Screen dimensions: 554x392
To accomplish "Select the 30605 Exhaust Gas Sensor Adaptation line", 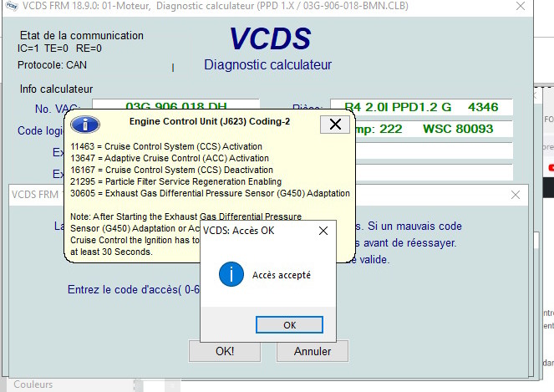I will click(210, 193).
